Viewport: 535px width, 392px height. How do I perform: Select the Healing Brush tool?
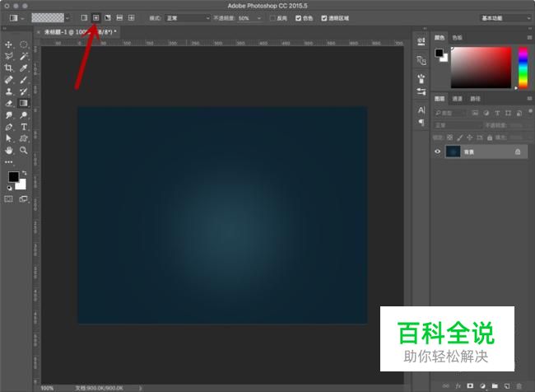tap(9, 80)
